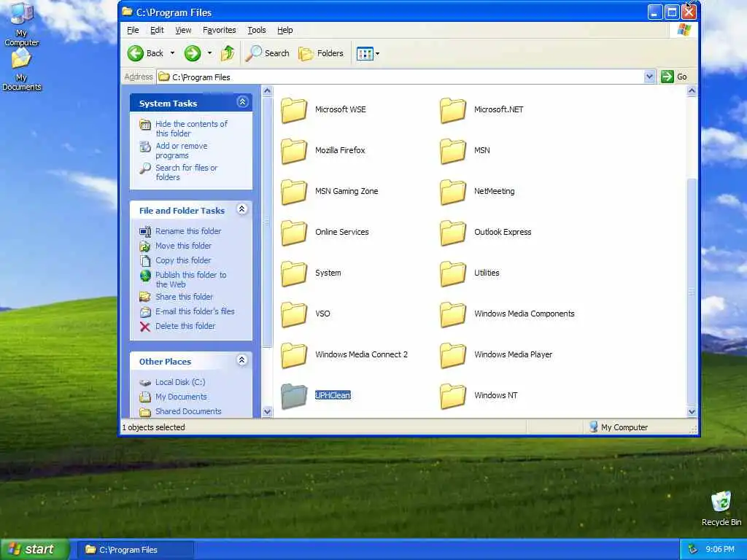Select the Windows Media Connect 2 folder
Image resolution: width=747 pixels, height=560 pixels.
pos(293,356)
